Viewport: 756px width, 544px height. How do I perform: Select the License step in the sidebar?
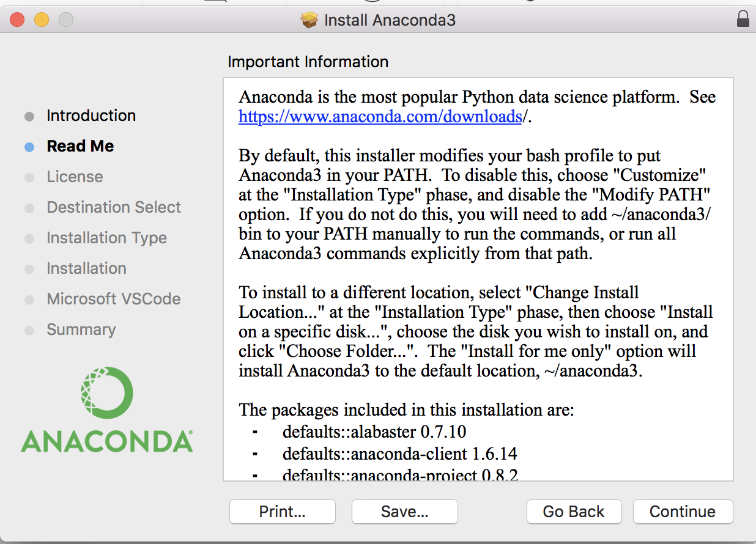[75, 177]
